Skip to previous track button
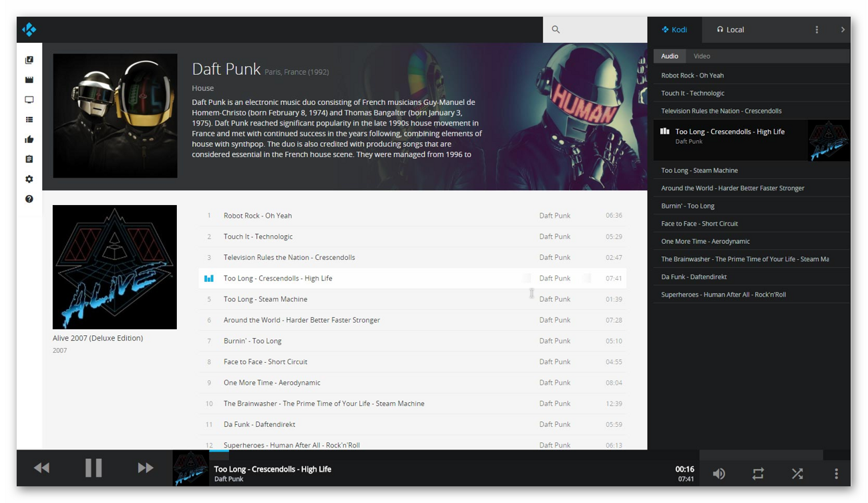Image resolution: width=868 pixels, height=503 pixels. (x=41, y=468)
